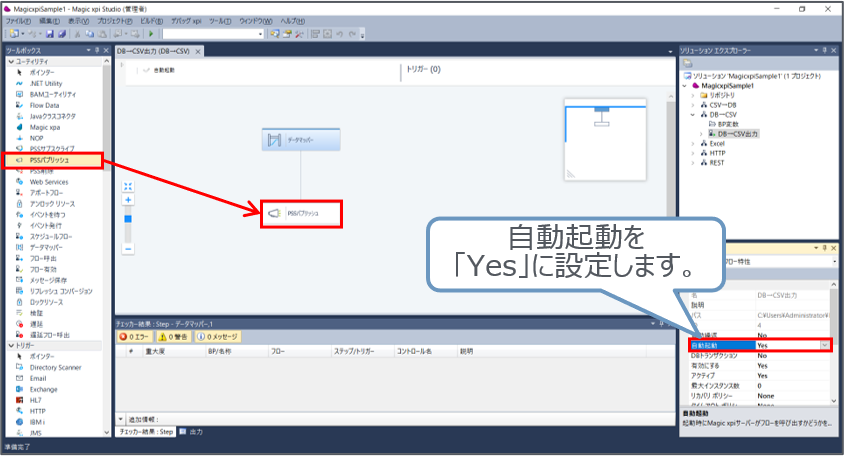Expand the CSV→DB tree node
Viewport: 844px width, 456px height.
point(692,105)
